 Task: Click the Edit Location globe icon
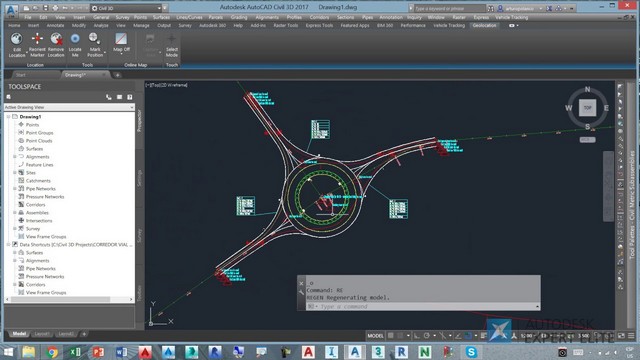pos(16,39)
